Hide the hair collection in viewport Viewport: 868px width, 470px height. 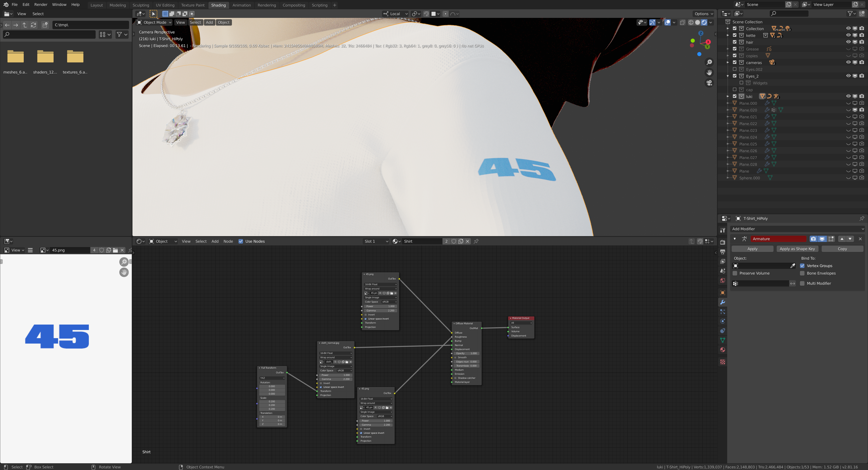tap(848, 42)
